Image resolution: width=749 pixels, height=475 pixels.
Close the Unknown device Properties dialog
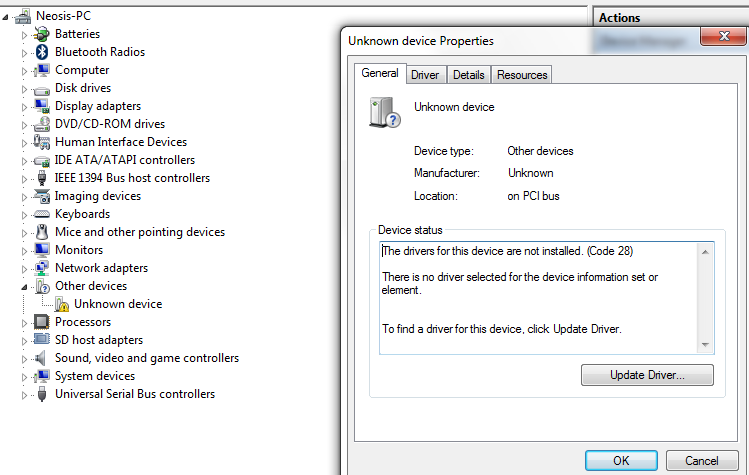(724, 36)
